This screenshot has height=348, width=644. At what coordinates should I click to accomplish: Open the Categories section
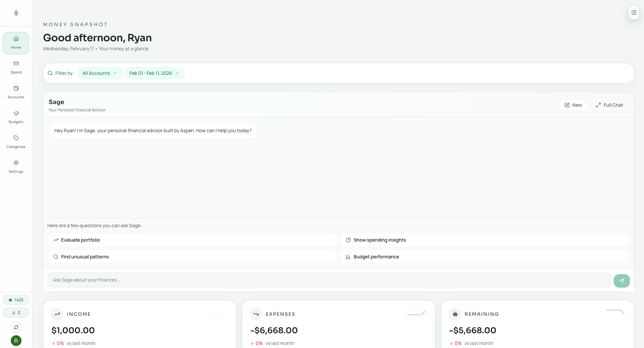coord(16,142)
